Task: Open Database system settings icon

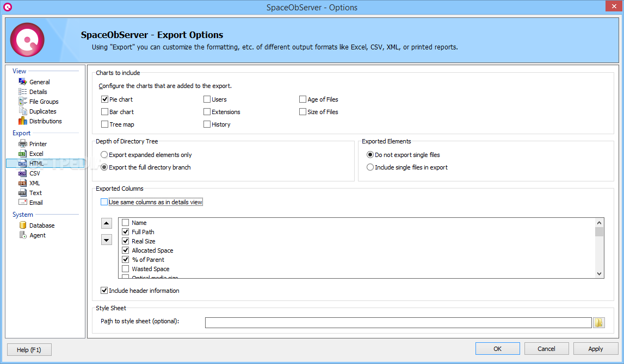Action: (23, 225)
